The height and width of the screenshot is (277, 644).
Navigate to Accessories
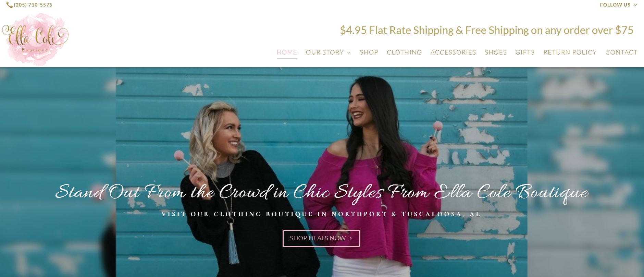[453, 52]
